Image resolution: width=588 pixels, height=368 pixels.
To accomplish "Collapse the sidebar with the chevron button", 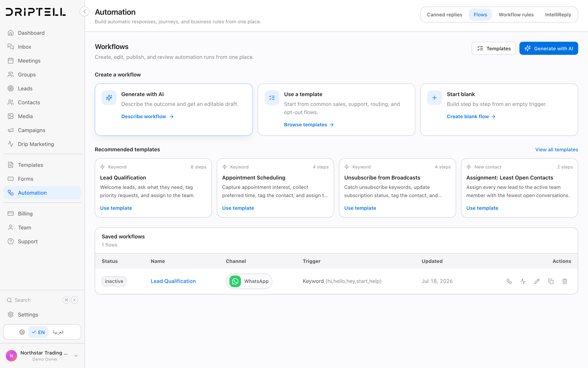I will click(85, 11).
